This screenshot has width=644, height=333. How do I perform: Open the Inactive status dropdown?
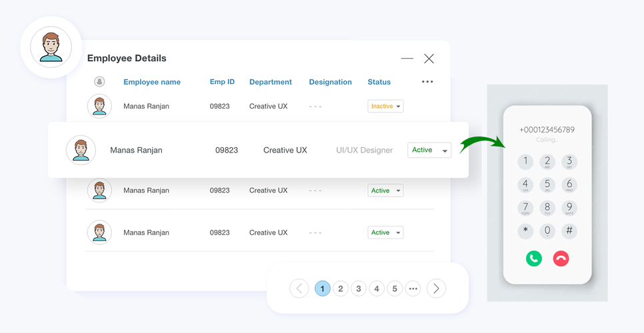(x=385, y=107)
